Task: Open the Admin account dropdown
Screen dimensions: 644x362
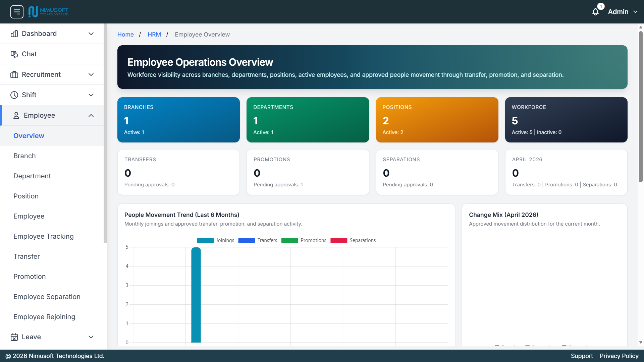Action: point(623,12)
